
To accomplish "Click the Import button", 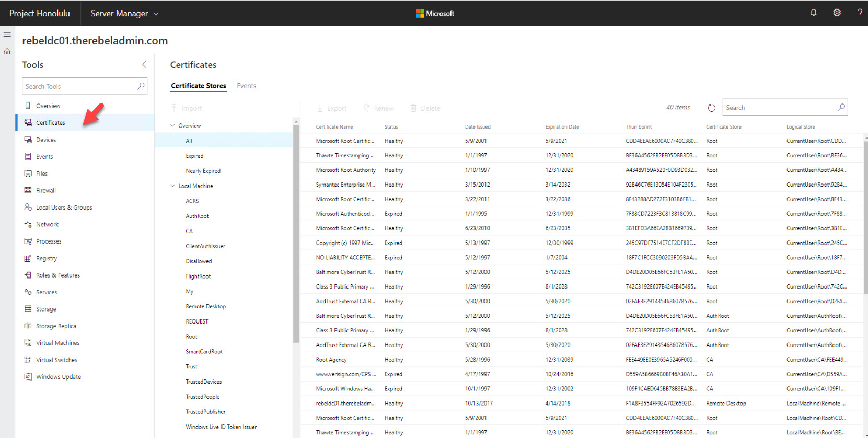I will pyautogui.click(x=187, y=108).
